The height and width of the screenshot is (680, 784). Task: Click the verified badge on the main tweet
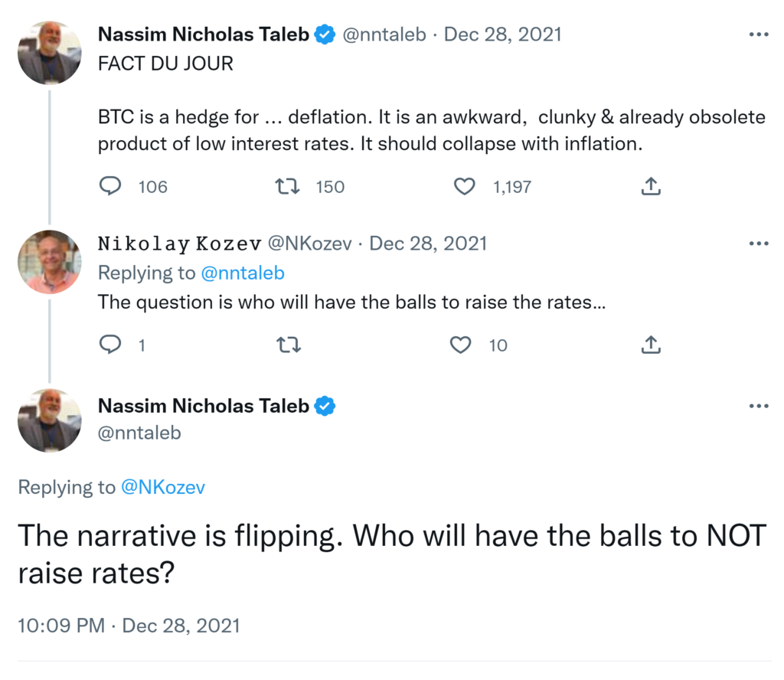(326, 407)
